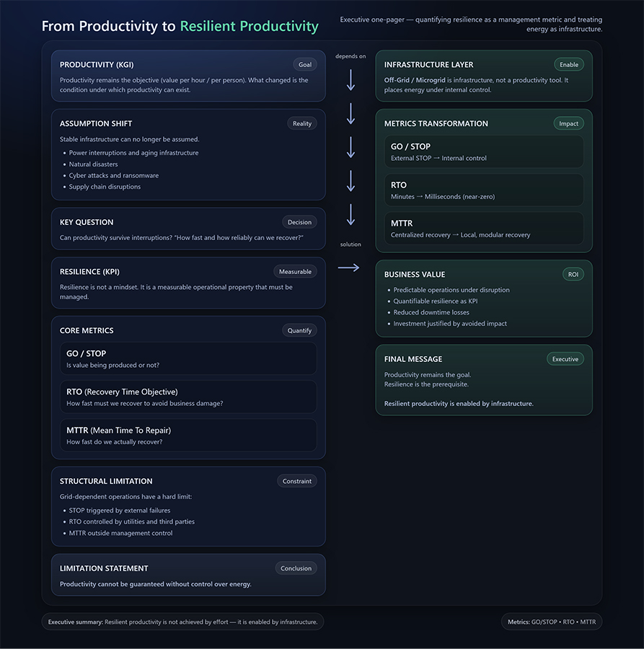Select the "Reality" badge in Assumption Shift
Image resolution: width=644 pixels, height=649 pixels.
[x=302, y=123]
